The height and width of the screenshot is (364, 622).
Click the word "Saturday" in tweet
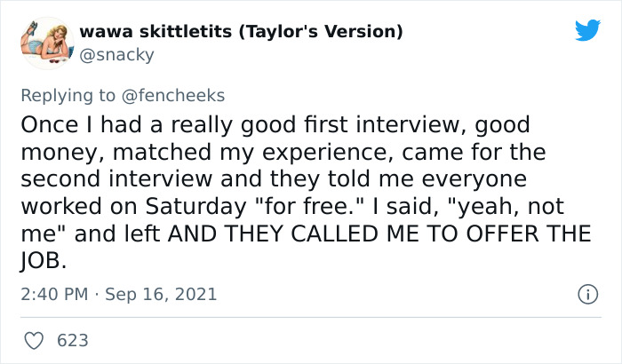196,207
